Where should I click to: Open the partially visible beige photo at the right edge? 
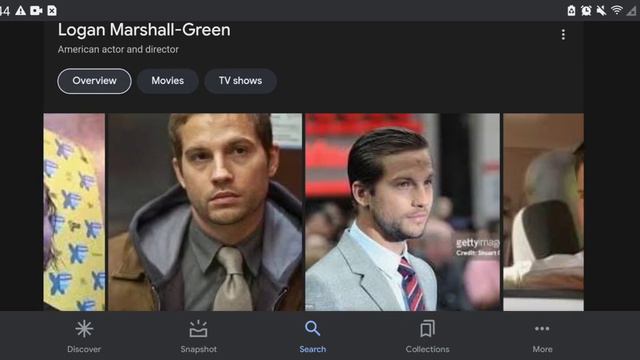point(543,212)
